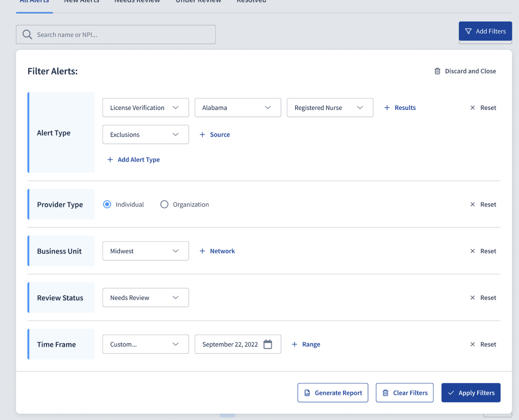Click the funnel icon in Add Filters
The image size is (519, 420).
[x=468, y=31]
